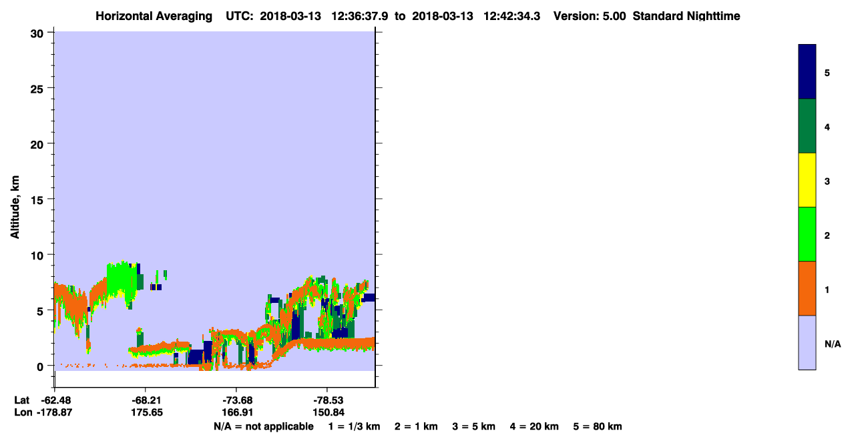Click the 'Lat' row label
The width and height of the screenshot is (868, 445).
pos(21,400)
